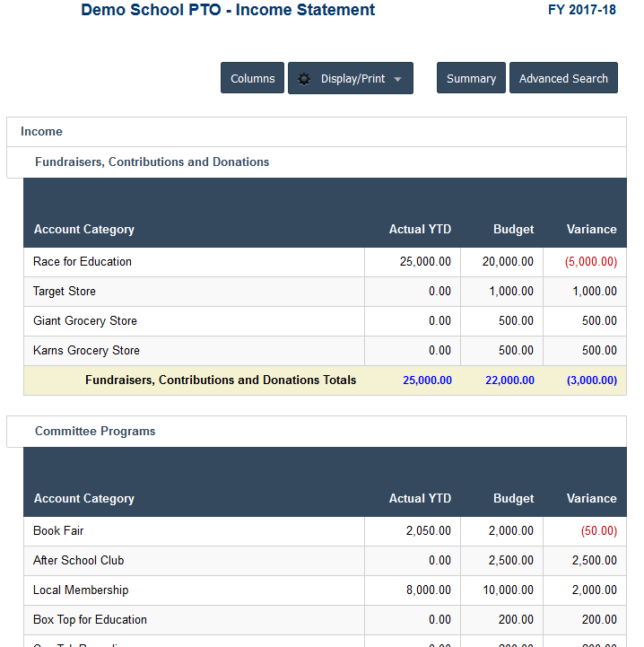Select the Book Fair row
The height and width of the screenshot is (647, 644).
pyautogui.click(x=325, y=531)
